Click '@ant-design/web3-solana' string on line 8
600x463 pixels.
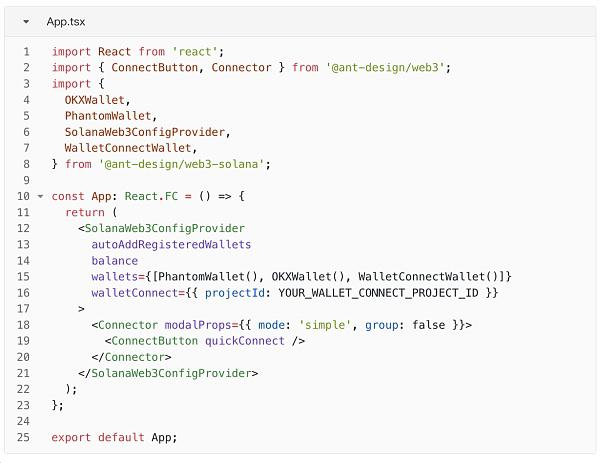click(181, 164)
